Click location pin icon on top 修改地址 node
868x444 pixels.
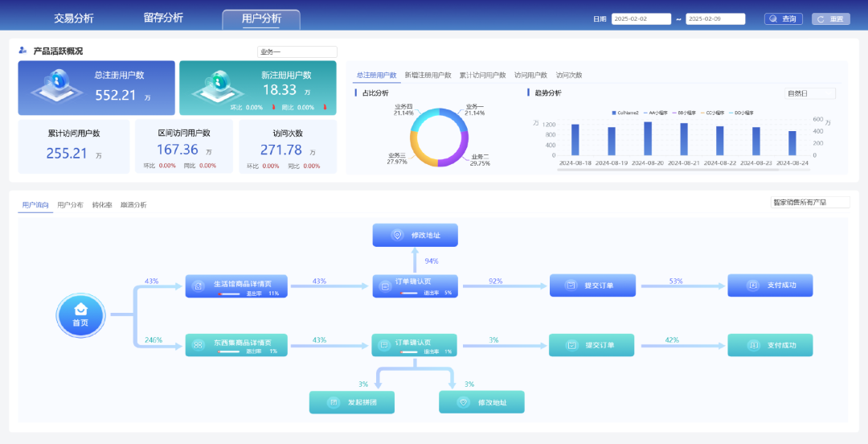click(x=397, y=235)
